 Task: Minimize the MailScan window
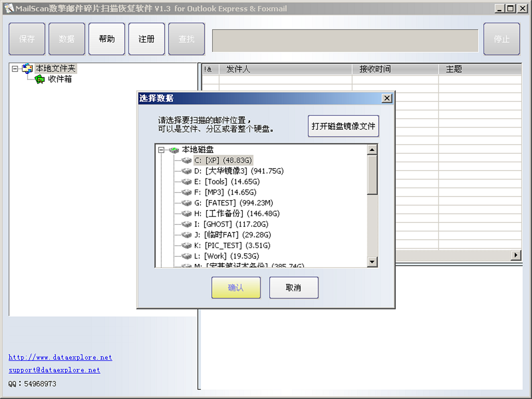pos(499,9)
